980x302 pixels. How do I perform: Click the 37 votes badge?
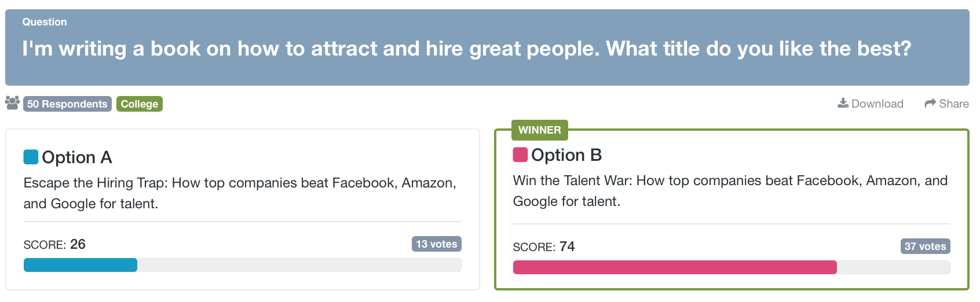[x=925, y=246]
